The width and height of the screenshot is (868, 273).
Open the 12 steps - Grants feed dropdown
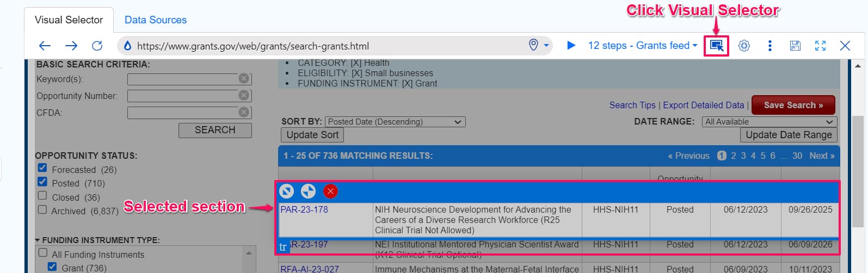(x=642, y=46)
